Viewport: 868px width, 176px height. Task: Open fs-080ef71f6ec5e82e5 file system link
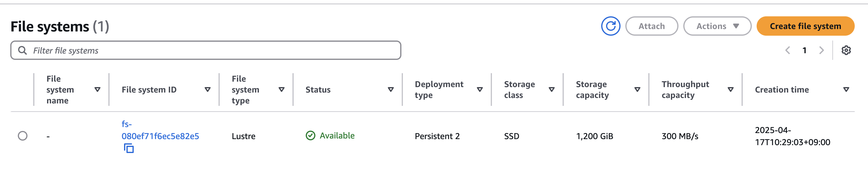160,130
